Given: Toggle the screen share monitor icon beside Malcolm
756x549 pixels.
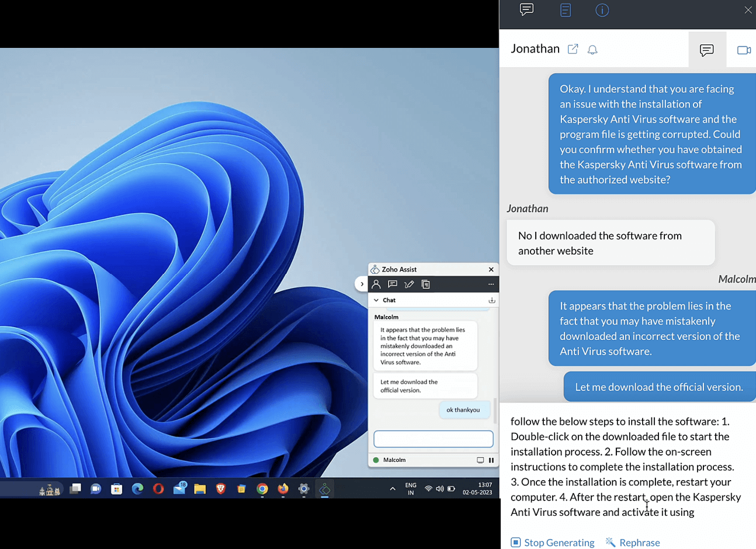Looking at the screenshot, I should click(480, 460).
